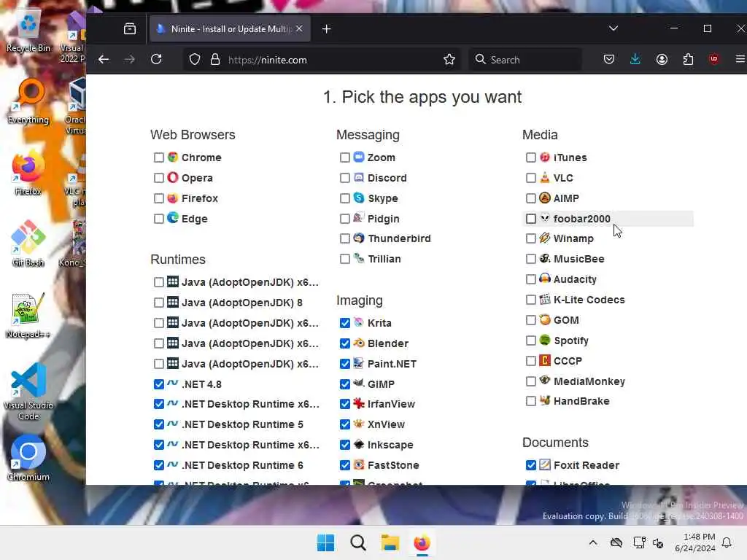Open the Notepad++ desktop shortcut

point(28,315)
